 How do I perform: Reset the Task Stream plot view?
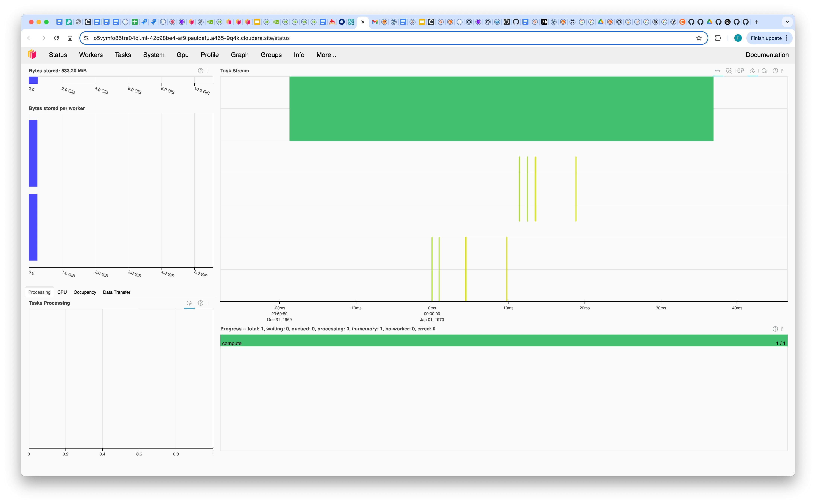(x=764, y=71)
